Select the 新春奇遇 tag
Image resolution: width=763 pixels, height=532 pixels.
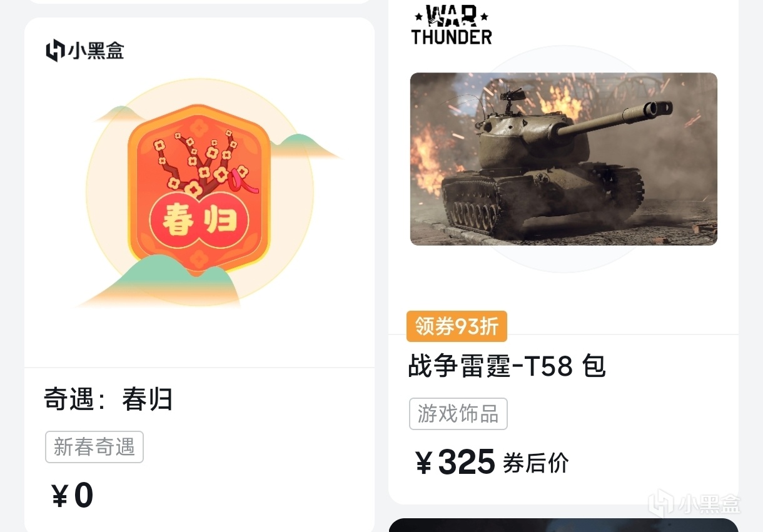tap(94, 447)
